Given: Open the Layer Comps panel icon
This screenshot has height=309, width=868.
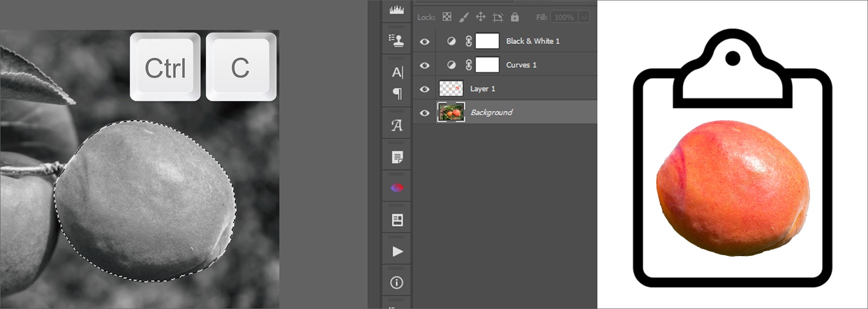Looking at the screenshot, I should (x=397, y=220).
